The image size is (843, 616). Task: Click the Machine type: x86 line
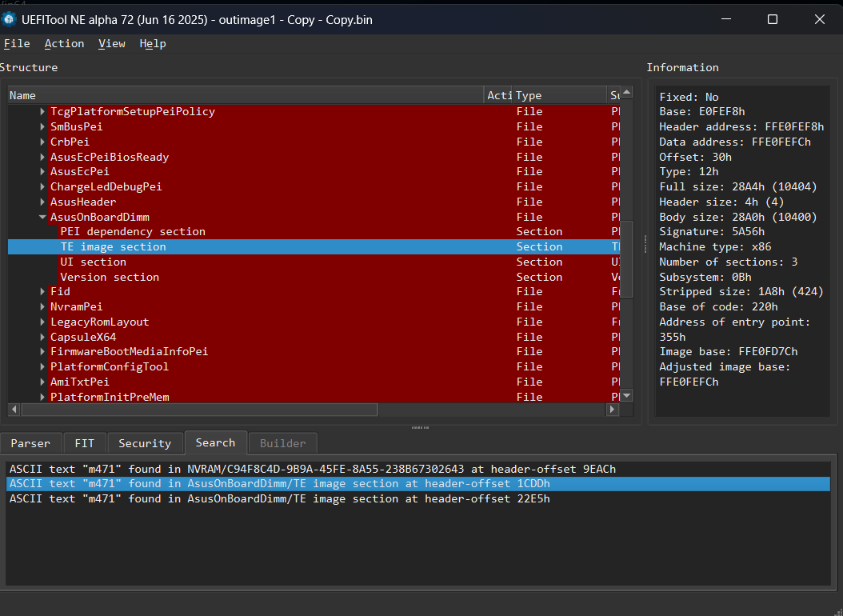tap(715, 246)
